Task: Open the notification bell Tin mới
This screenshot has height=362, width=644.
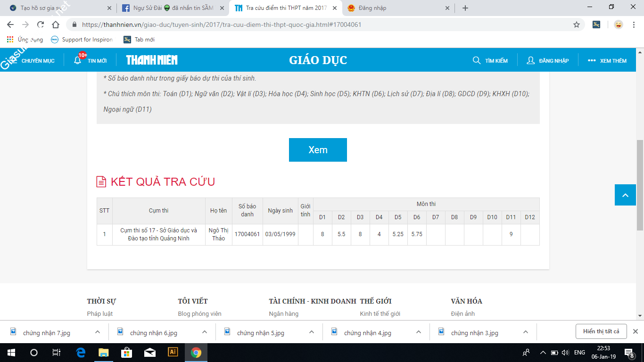Action: (78, 60)
